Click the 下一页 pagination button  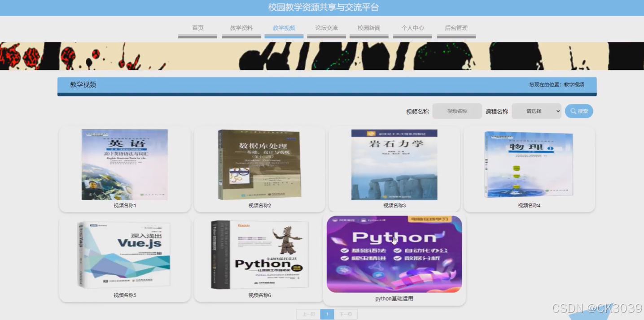[x=346, y=314]
